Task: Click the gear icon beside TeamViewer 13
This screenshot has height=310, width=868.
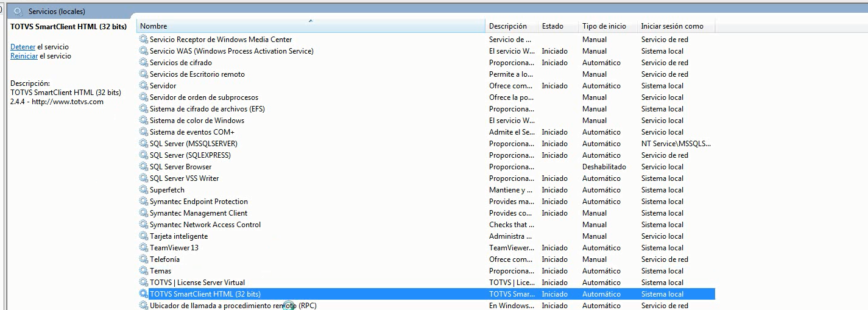Action: click(144, 248)
